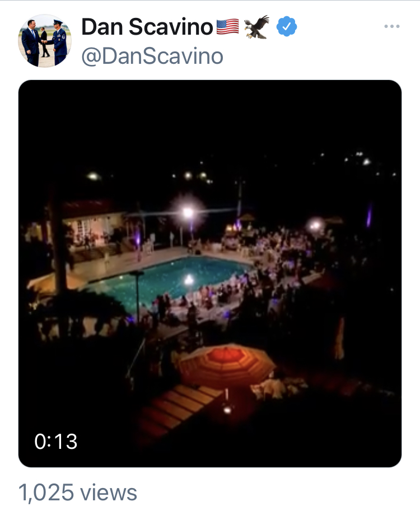Open the three-dot more options menu

391,26
